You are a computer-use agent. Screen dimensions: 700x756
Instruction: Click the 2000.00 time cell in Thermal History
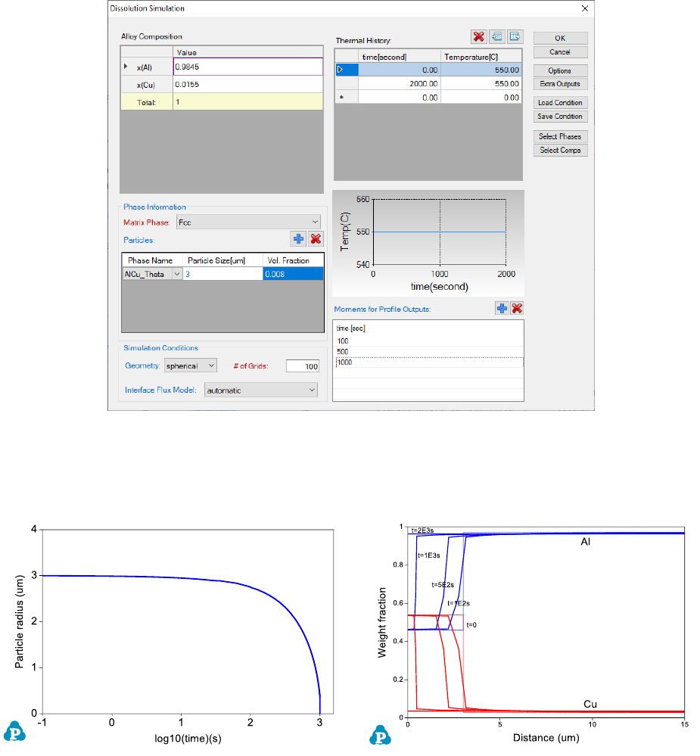(x=399, y=83)
